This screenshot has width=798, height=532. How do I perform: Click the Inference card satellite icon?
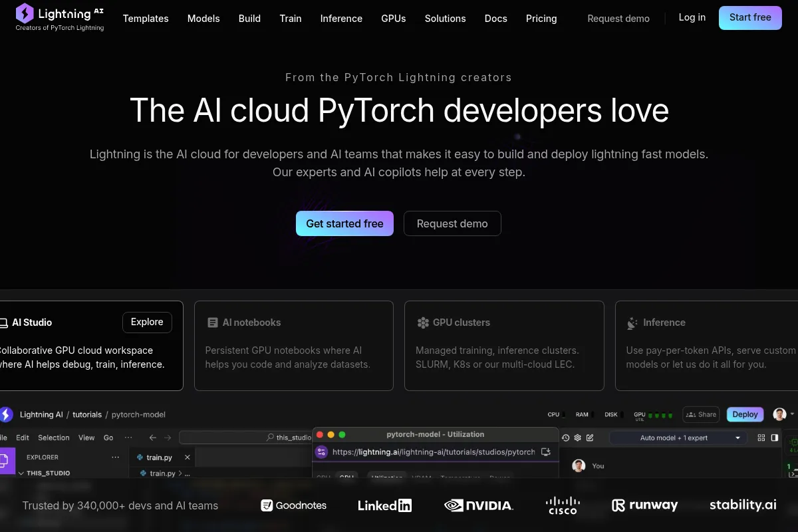coord(632,323)
